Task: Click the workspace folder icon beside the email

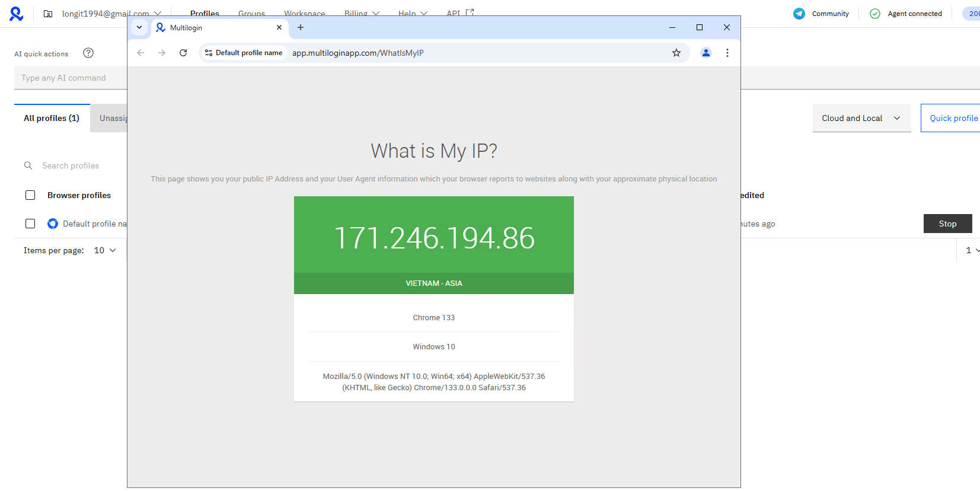Action: [x=48, y=14]
